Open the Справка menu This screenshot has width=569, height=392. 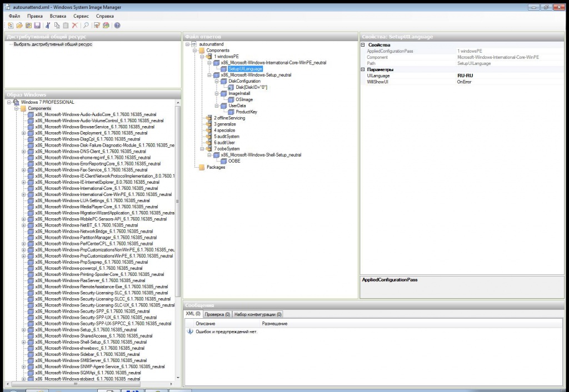coord(105,16)
